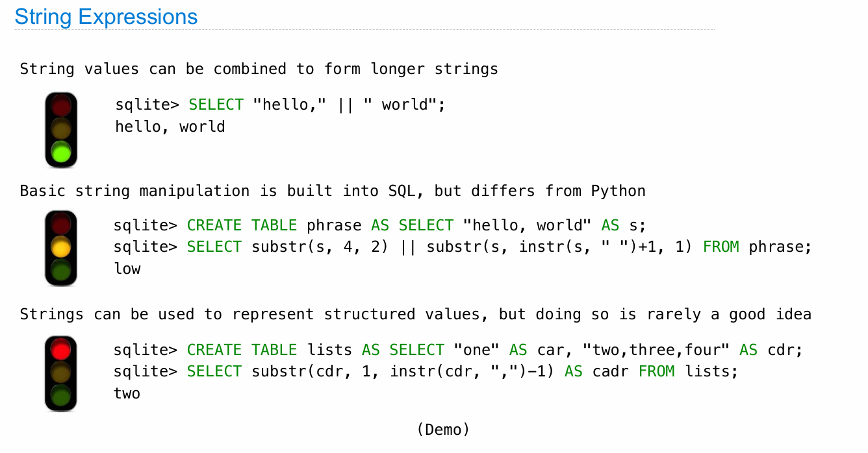Click the "hello, world" output line

coord(170,127)
